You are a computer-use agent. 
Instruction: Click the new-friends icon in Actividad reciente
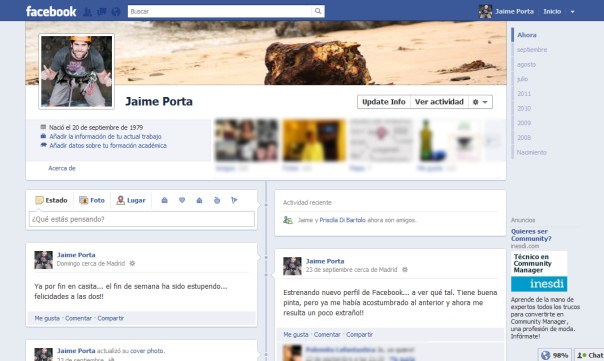(x=288, y=220)
